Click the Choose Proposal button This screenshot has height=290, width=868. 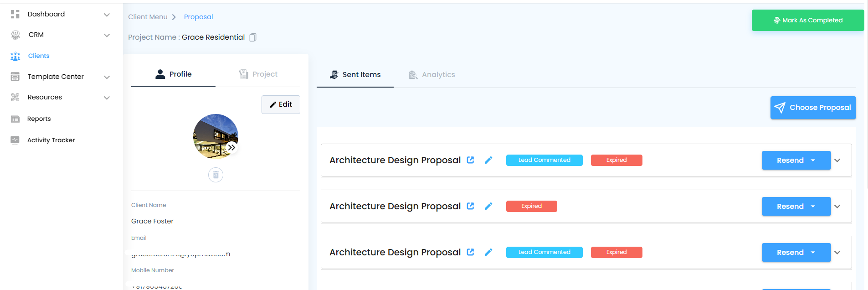tap(813, 108)
